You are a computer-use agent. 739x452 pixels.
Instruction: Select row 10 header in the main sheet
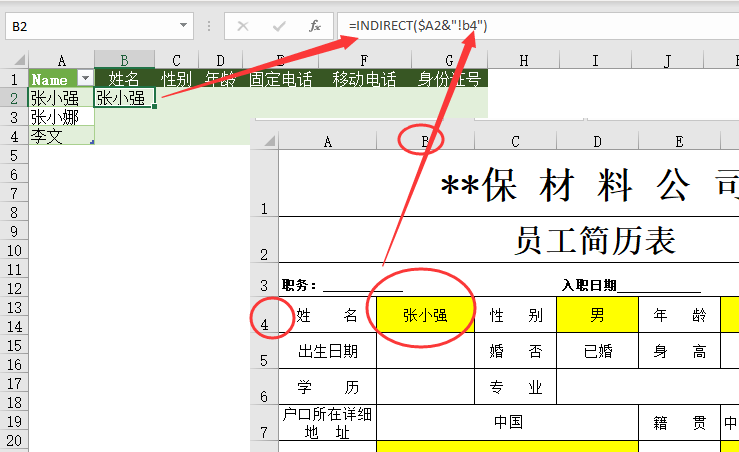[x=14, y=250]
